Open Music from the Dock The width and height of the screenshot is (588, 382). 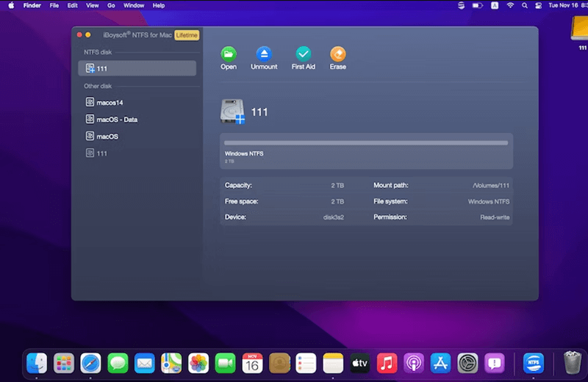(387, 363)
